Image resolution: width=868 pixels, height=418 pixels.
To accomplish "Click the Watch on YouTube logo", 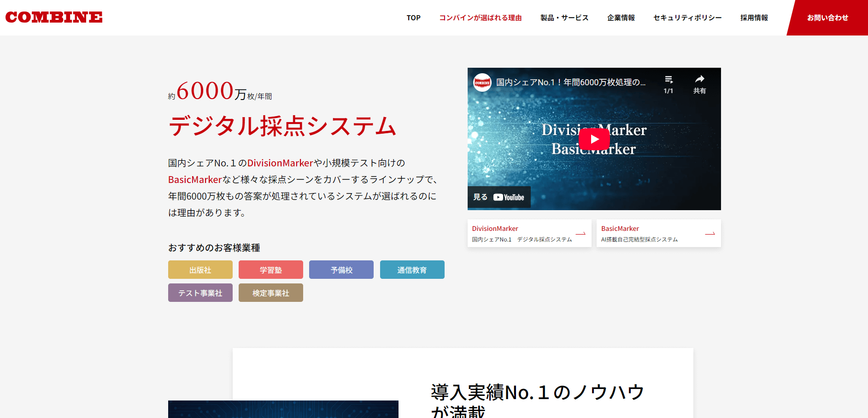I will click(x=509, y=197).
